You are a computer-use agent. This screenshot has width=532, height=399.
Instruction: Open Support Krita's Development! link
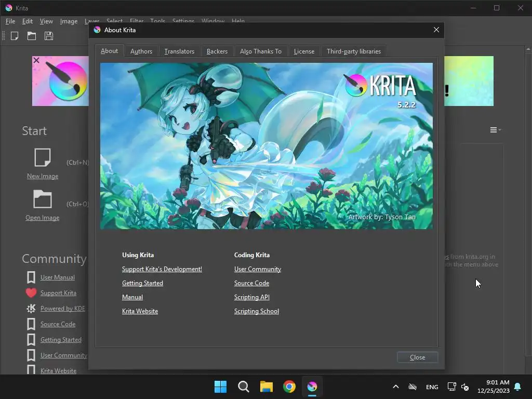tap(162, 269)
